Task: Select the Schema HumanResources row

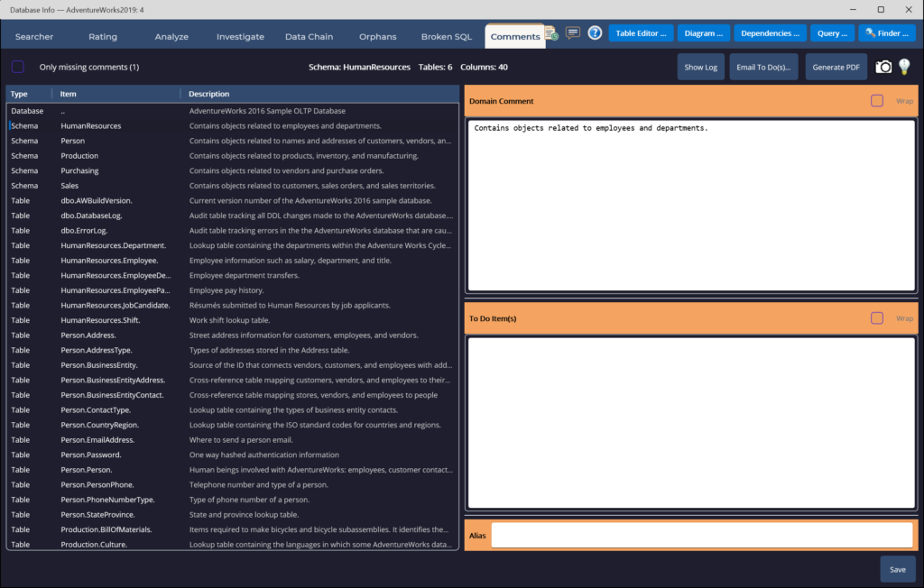Action: click(x=233, y=126)
